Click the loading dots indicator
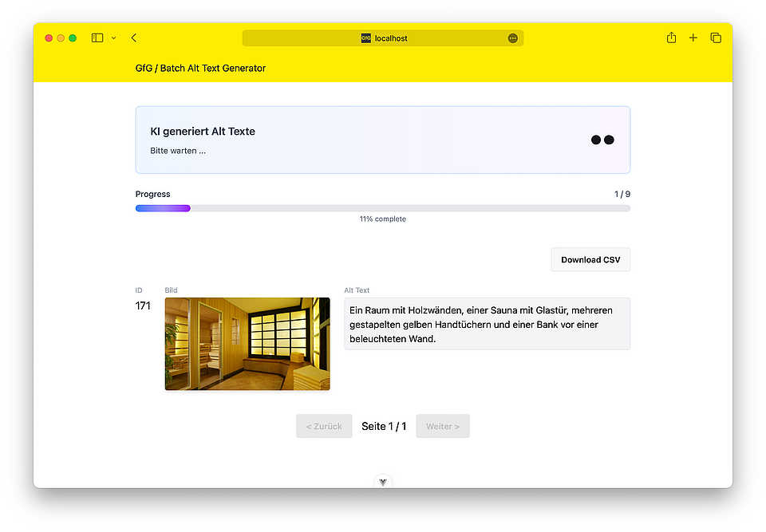766x532 pixels. (x=602, y=140)
